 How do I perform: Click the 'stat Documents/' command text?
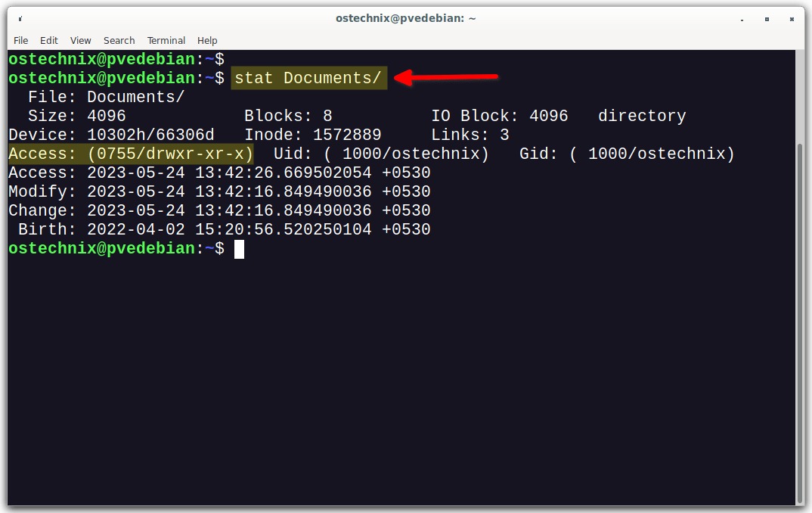[308, 78]
